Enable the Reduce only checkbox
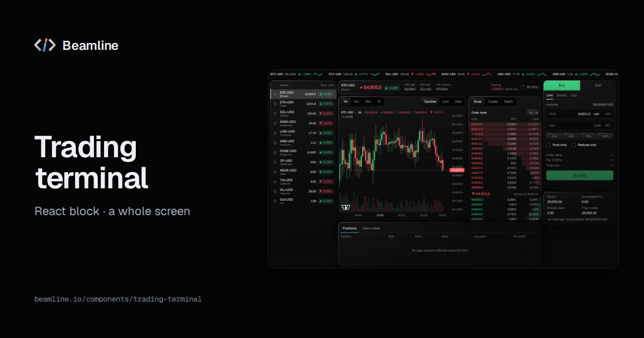This screenshot has width=644, height=338. pos(573,145)
